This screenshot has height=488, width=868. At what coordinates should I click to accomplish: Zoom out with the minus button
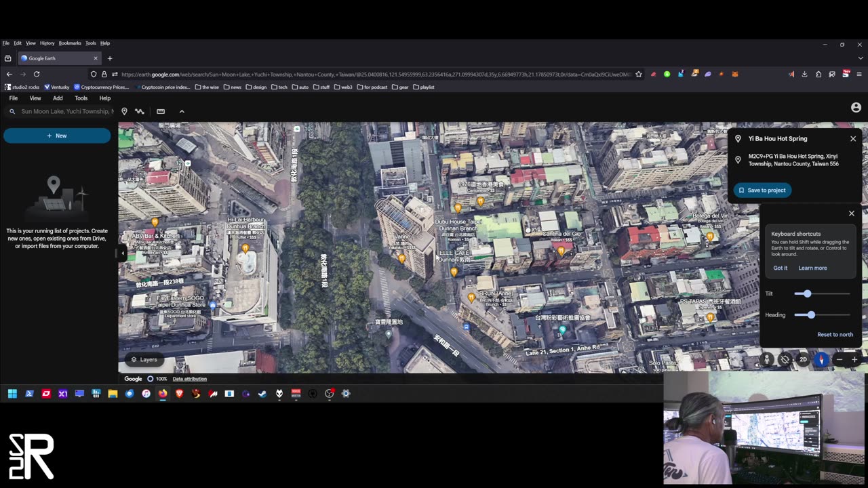[x=840, y=360]
